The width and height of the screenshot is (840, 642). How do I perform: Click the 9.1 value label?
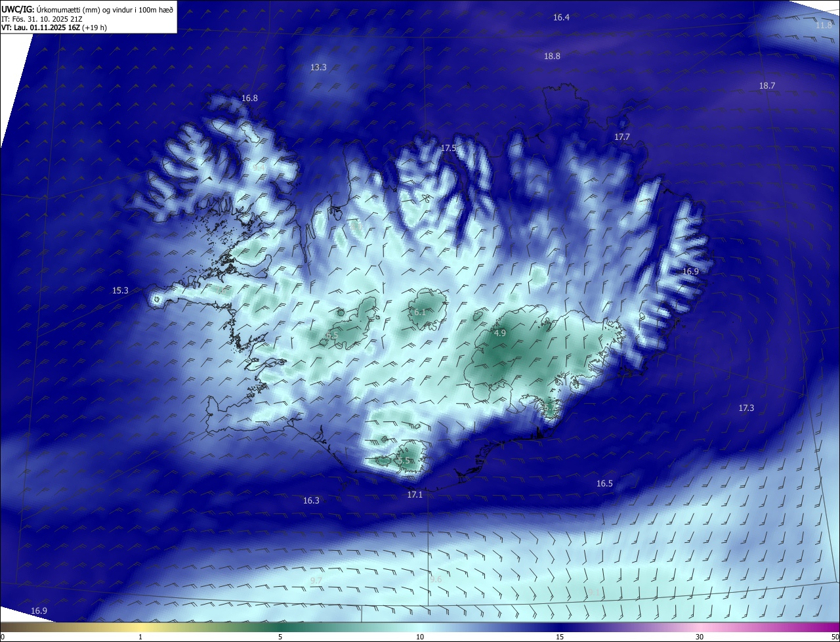594,593
